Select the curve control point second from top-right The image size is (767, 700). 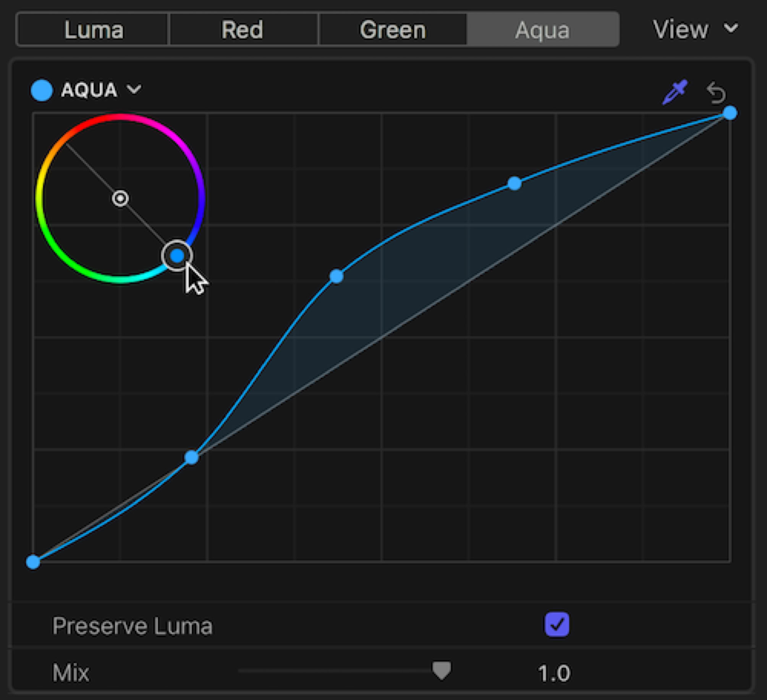coord(515,183)
